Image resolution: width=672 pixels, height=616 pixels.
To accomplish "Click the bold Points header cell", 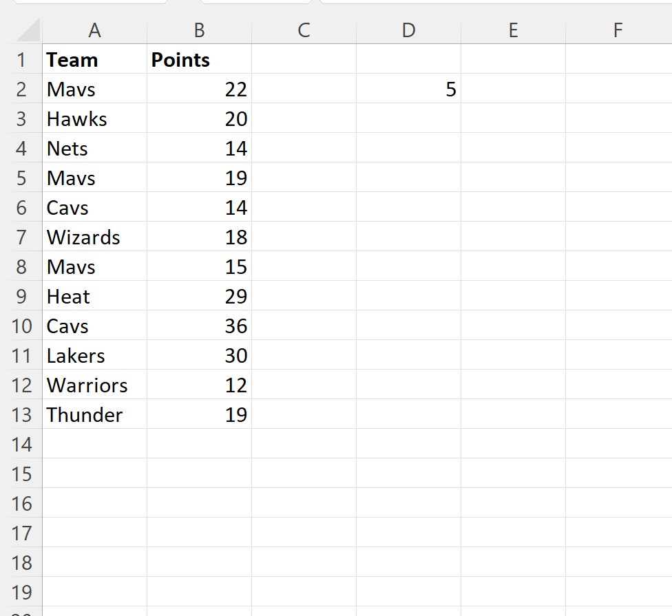I will click(x=199, y=59).
